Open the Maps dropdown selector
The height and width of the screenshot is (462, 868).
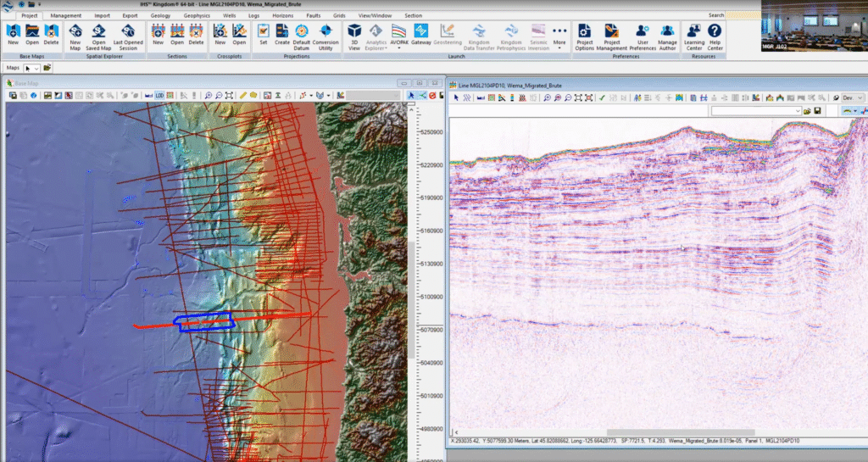point(32,67)
